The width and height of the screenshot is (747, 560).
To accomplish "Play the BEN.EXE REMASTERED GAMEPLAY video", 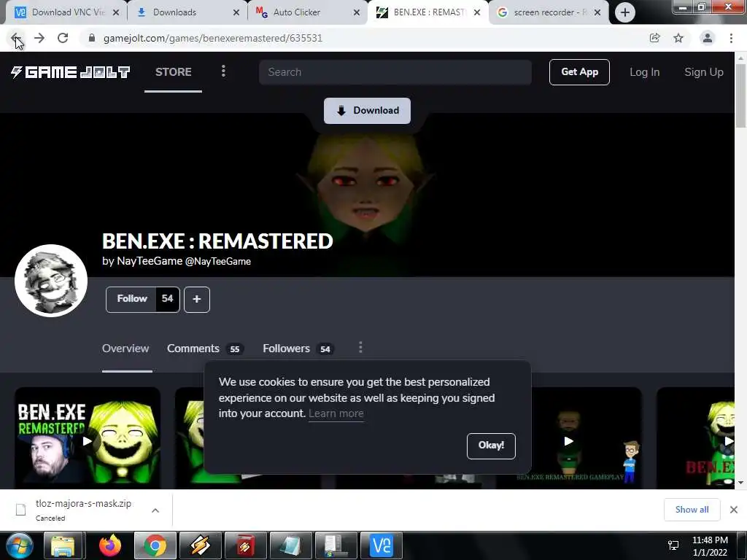I will tap(568, 441).
